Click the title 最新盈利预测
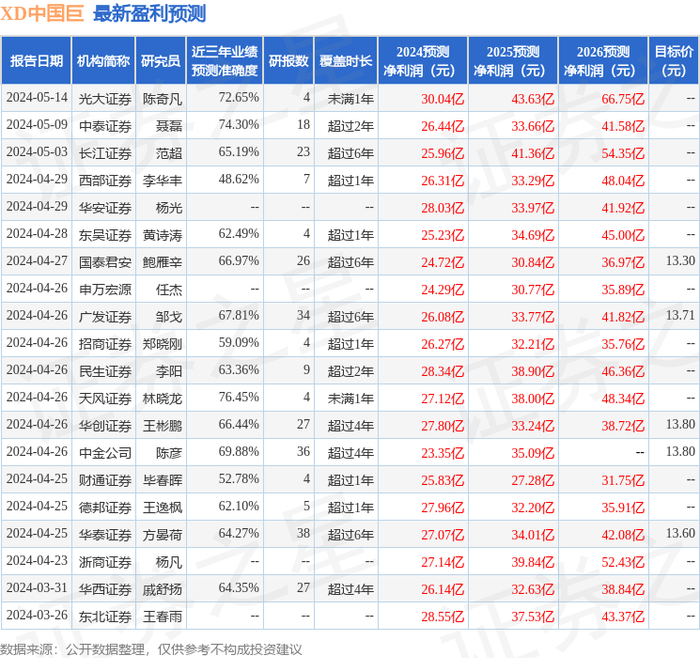The image size is (700, 658). pyautogui.click(x=150, y=14)
